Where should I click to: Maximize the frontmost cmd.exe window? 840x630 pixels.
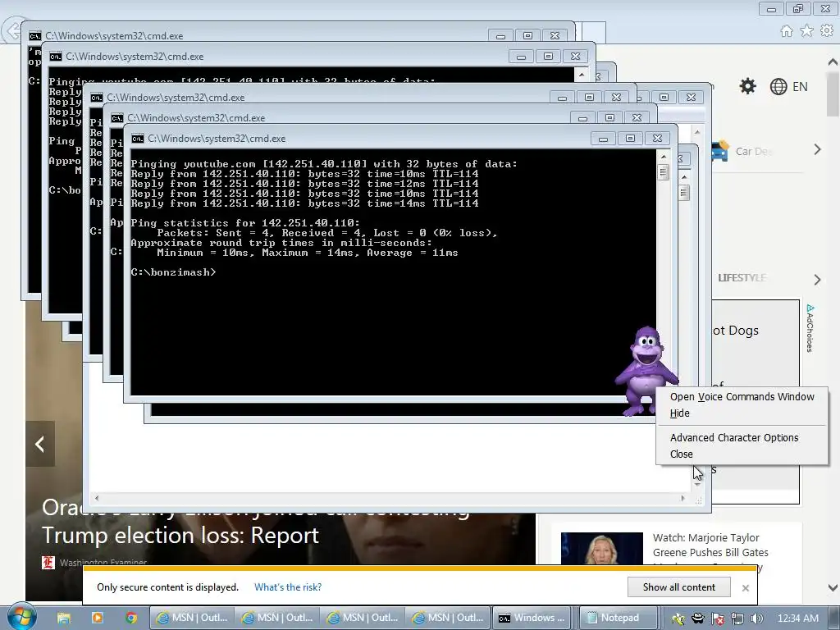[x=630, y=139]
